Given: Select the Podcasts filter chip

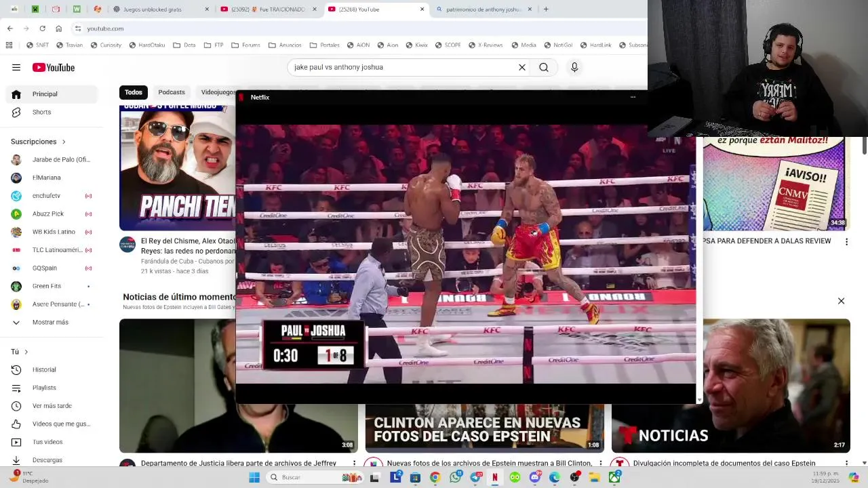Looking at the screenshot, I should coord(172,92).
